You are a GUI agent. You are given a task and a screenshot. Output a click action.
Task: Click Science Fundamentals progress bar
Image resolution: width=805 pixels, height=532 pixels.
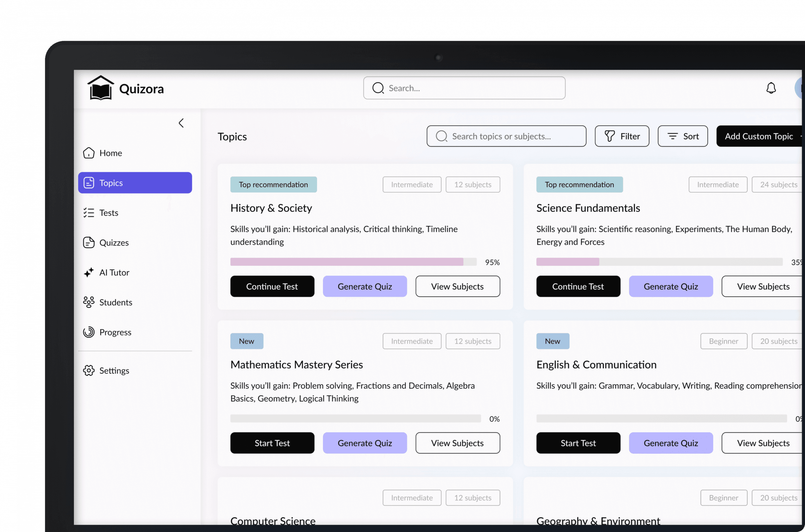click(x=659, y=262)
